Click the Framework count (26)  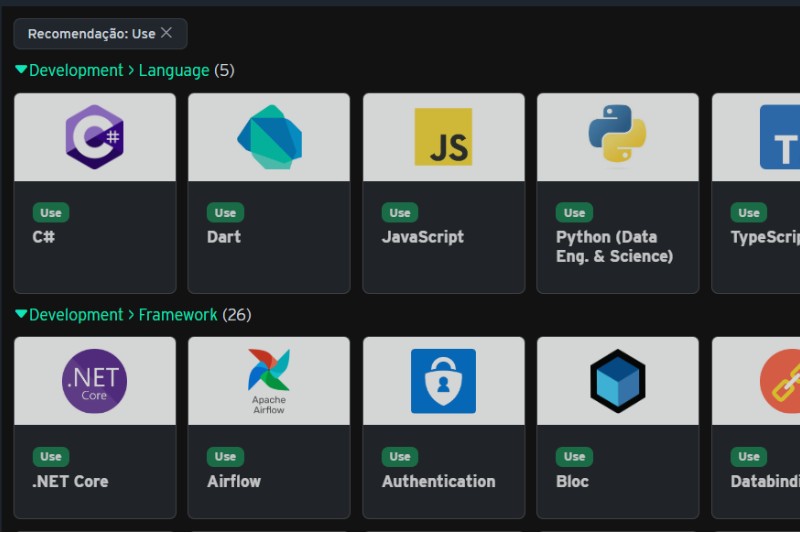pyautogui.click(x=237, y=315)
